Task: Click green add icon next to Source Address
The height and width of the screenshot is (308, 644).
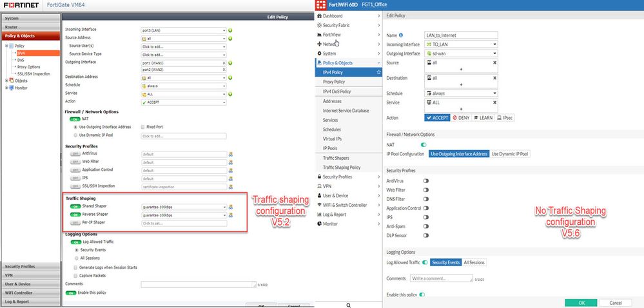Action: coord(230,39)
